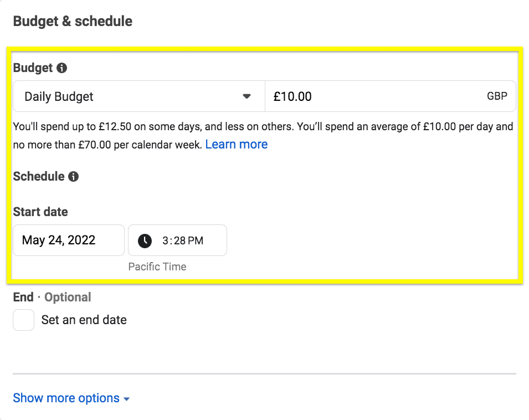The image size is (529, 420).
Task: Click the Set an end date label text
Action: tap(84, 320)
